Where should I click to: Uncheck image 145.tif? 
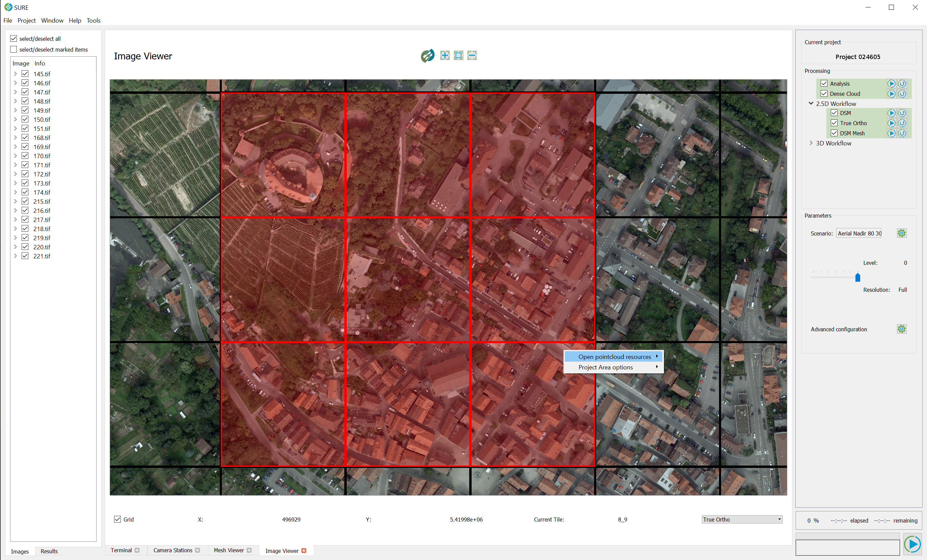click(25, 74)
